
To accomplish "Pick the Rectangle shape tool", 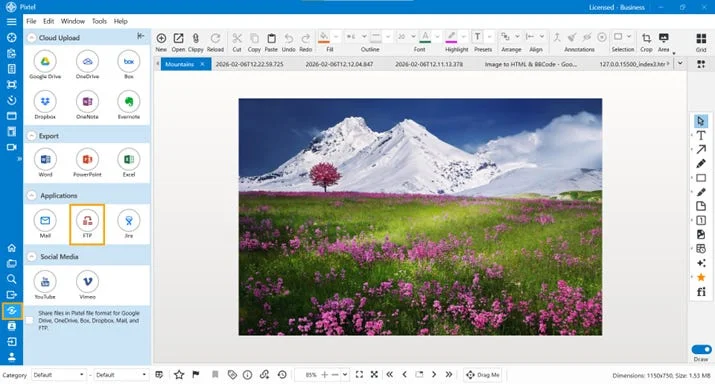I will point(701,178).
